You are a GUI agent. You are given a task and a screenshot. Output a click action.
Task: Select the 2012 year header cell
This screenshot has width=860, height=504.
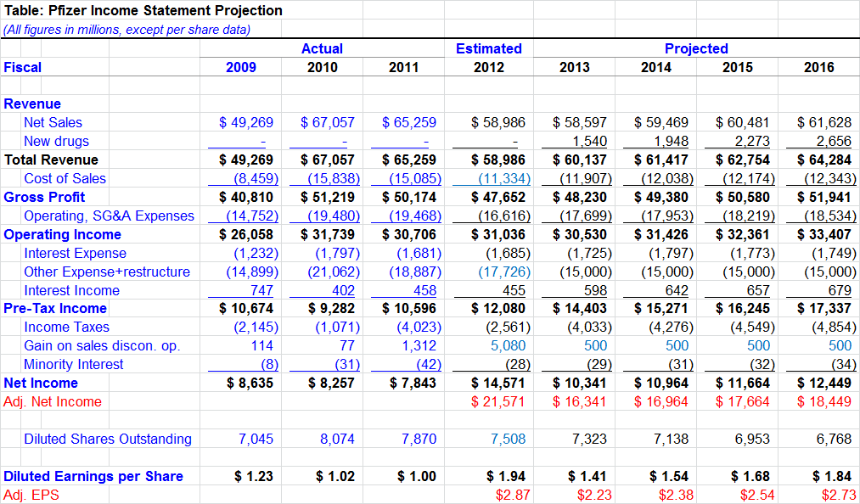point(489,67)
